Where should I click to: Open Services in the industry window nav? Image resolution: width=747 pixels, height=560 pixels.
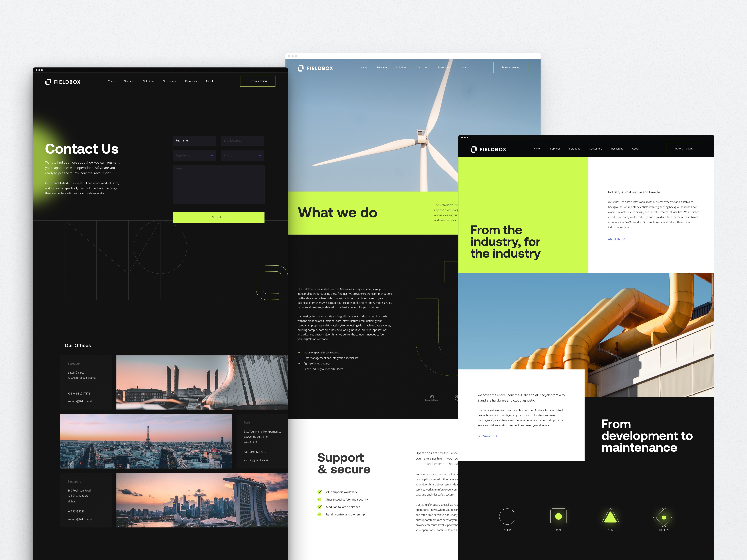(x=555, y=149)
